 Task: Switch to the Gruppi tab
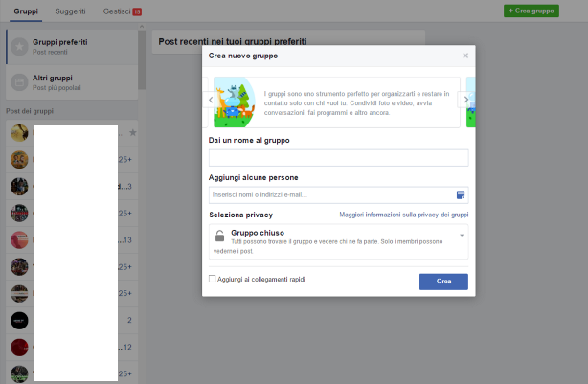[26, 11]
